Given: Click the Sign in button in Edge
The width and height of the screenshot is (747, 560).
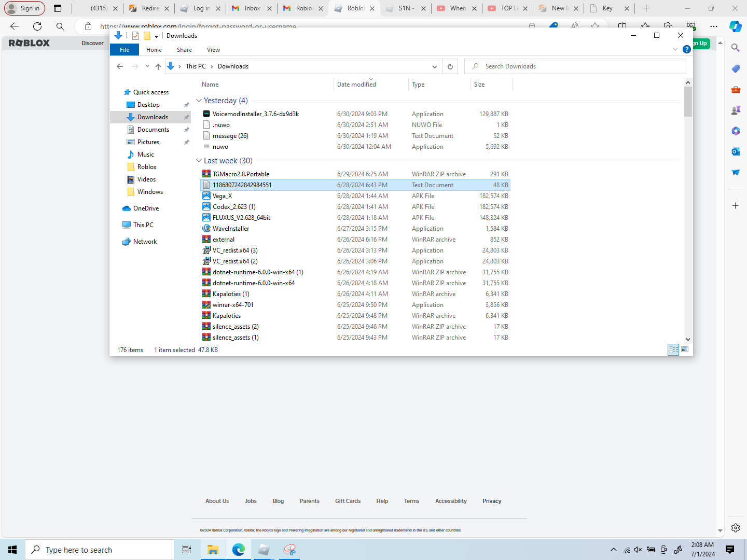Looking at the screenshot, I should click(24, 8).
